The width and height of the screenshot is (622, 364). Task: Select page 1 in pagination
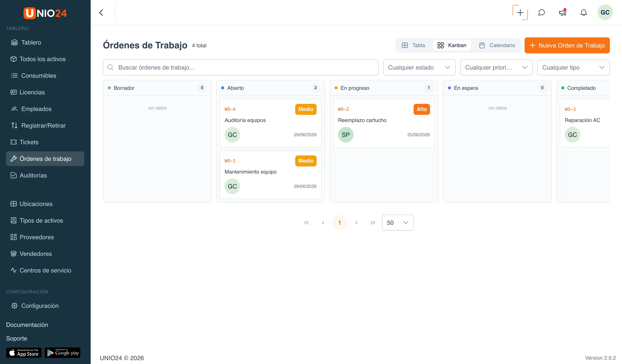[340, 223]
